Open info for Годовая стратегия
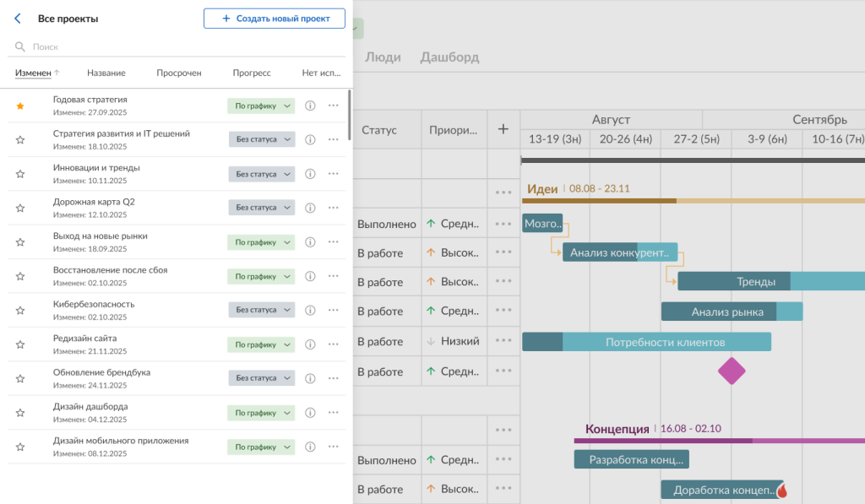Viewport: 865px width, 504px height. 310,106
